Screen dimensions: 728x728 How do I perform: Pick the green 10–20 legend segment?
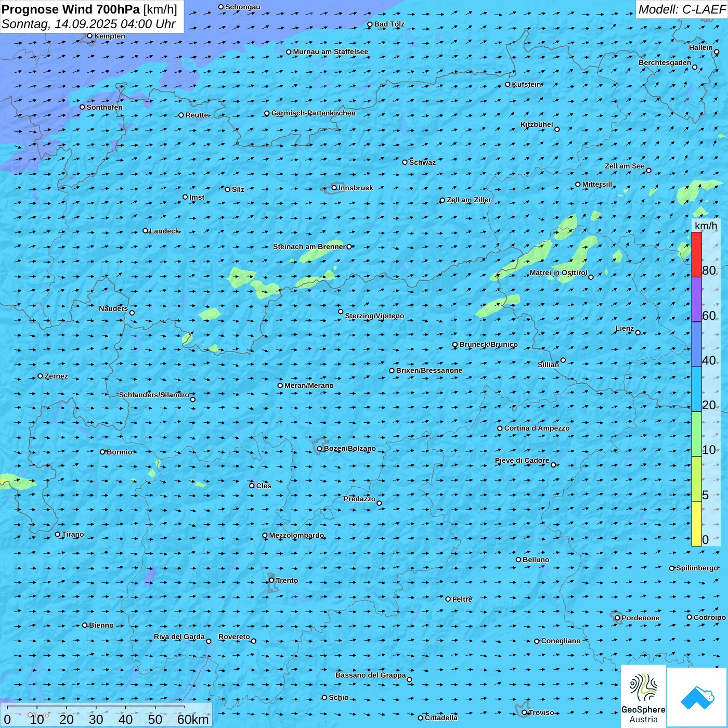pos(696,434)
